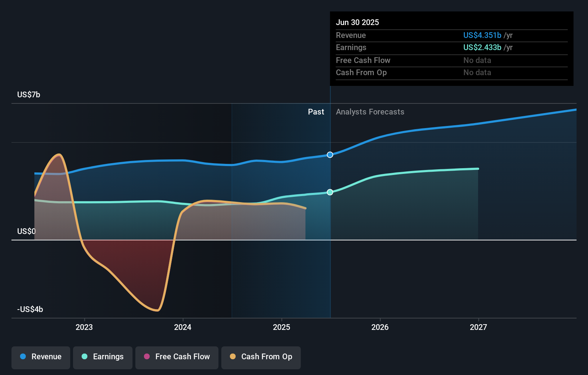Viewport: 588px width, 375px height.
Task: Switch to the Past section of the chart
Action: tap(316, 112)
